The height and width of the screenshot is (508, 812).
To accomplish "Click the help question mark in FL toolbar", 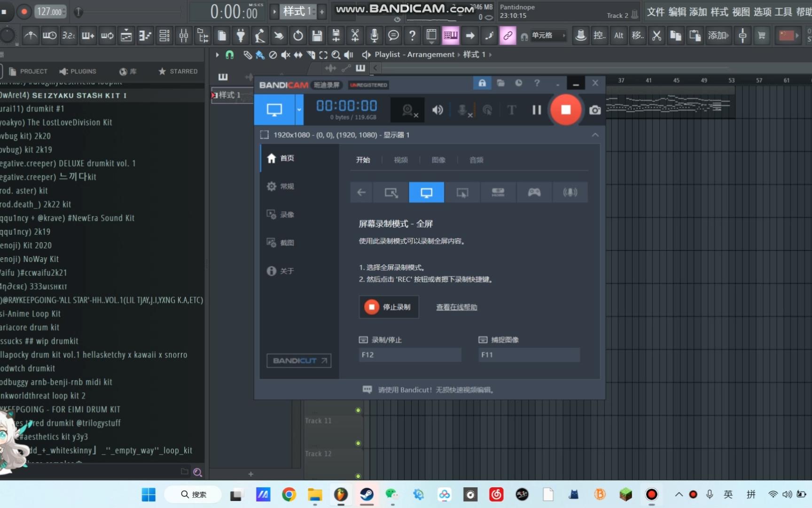I will 412,35.
